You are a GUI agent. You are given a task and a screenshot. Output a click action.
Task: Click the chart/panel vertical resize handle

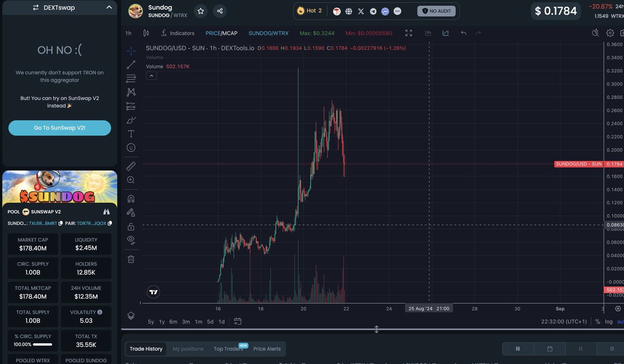click(376, 330)
